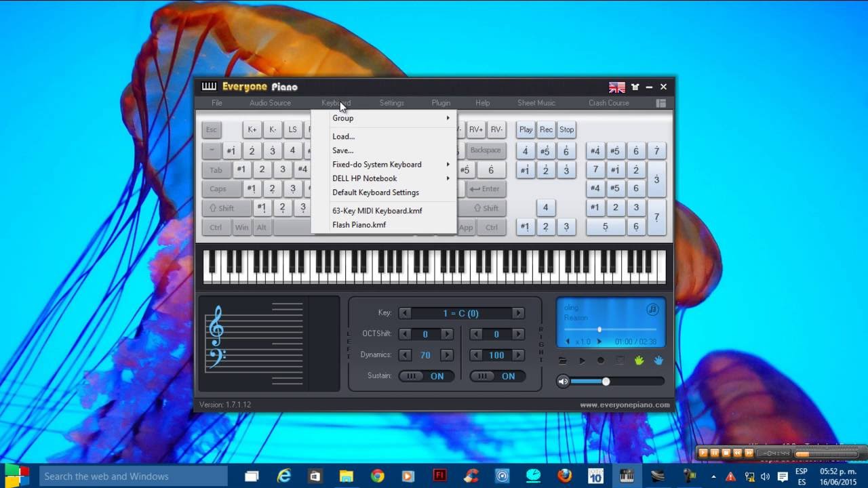The image size is (868, 488).
Task: Click the Esc key button
Action: (212, 129)
